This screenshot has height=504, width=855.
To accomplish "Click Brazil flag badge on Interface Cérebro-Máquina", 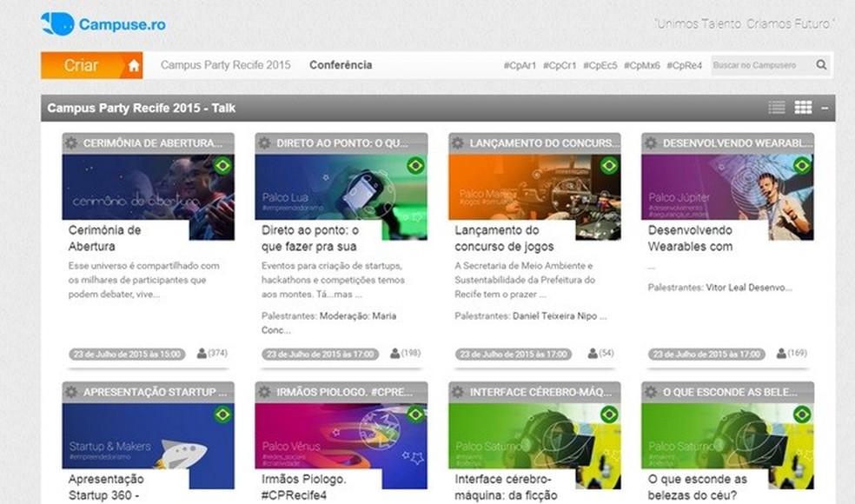I will (x=608, y=414).
